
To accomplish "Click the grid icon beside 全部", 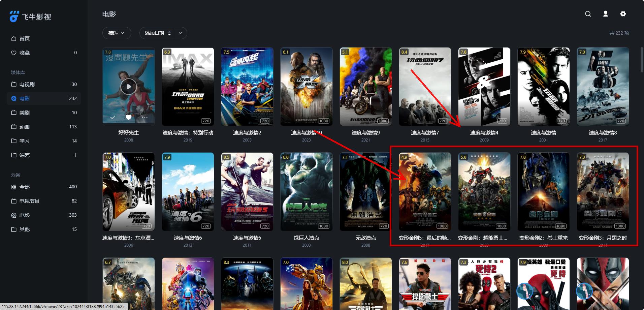I will pos(14,187).
